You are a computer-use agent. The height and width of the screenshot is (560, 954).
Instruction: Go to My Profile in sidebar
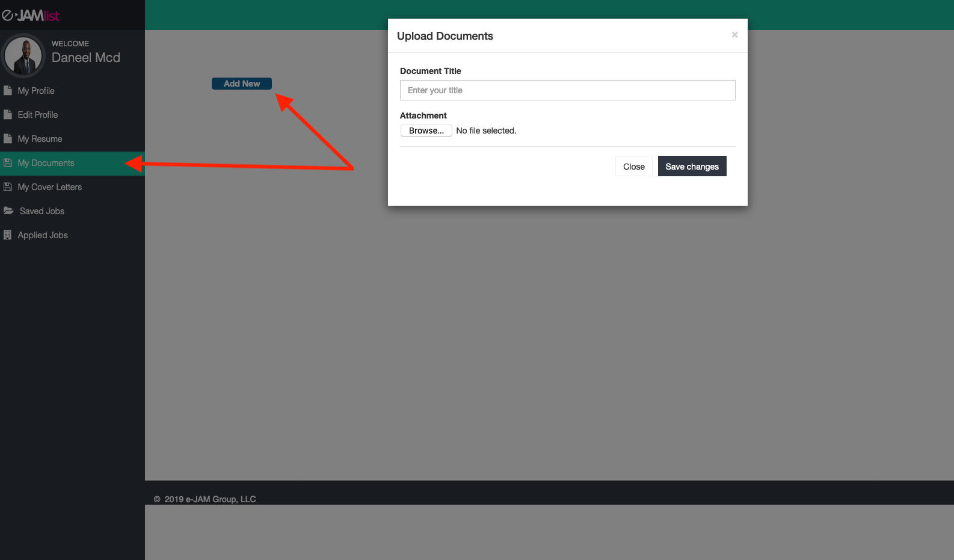coord(36,91)
